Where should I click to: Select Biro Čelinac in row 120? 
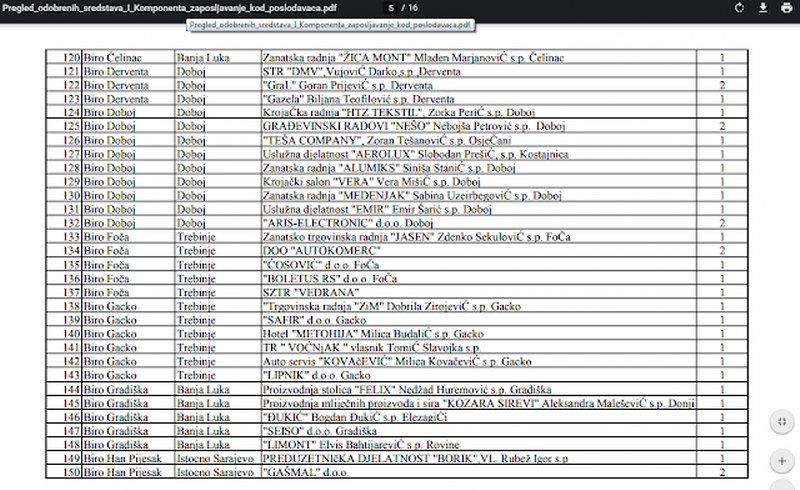tap(115, 58)
